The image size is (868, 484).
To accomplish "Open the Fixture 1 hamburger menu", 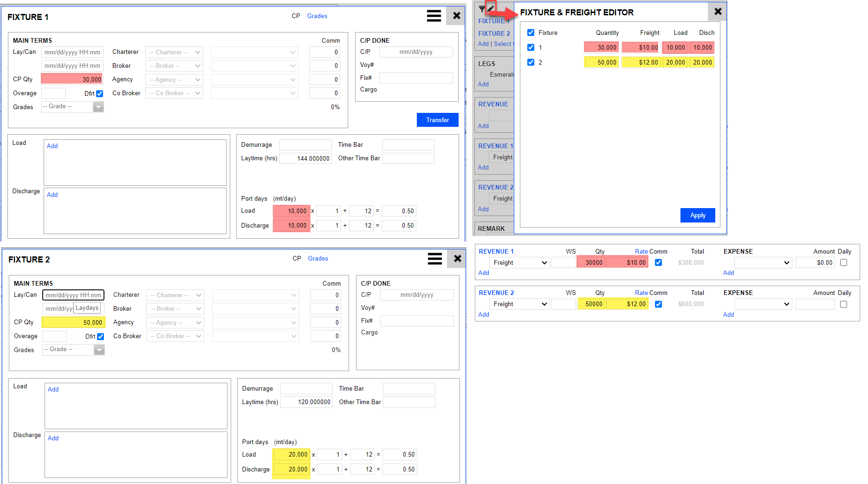I will click(434, 16).
